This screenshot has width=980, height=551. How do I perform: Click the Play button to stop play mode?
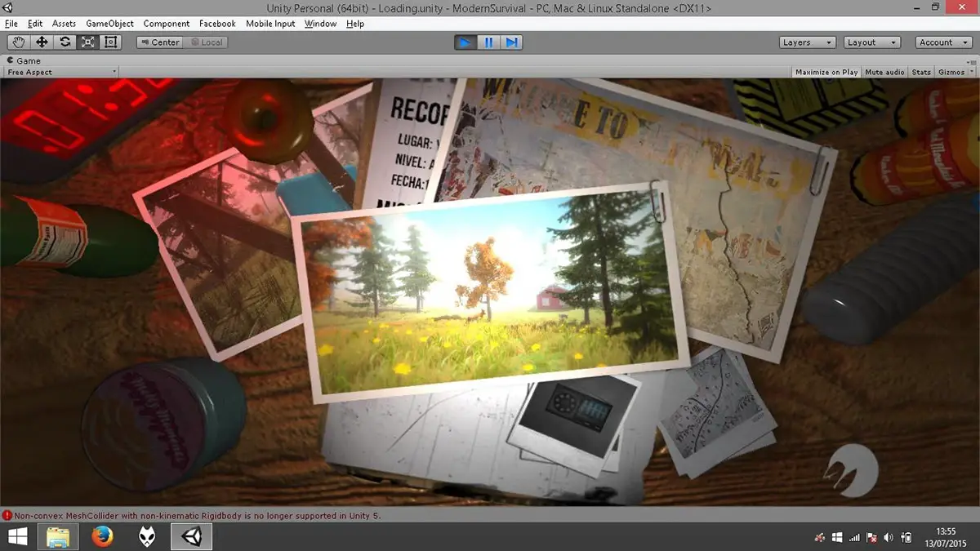(465, 42)
